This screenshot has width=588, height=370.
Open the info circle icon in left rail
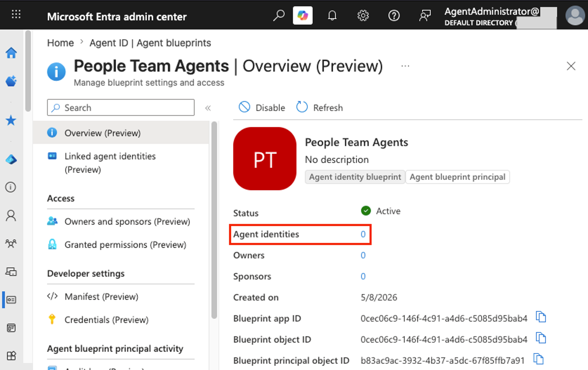point(11,187)
